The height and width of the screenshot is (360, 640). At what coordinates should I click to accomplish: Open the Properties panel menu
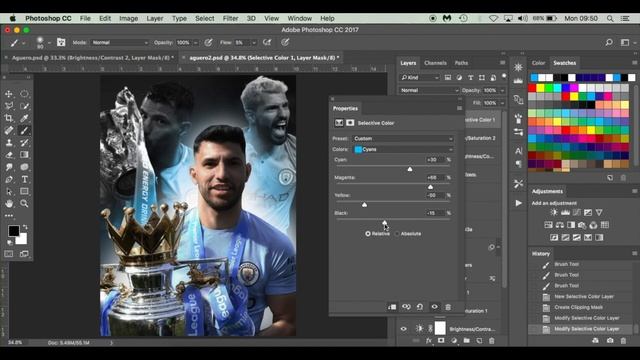pos(459,109)
